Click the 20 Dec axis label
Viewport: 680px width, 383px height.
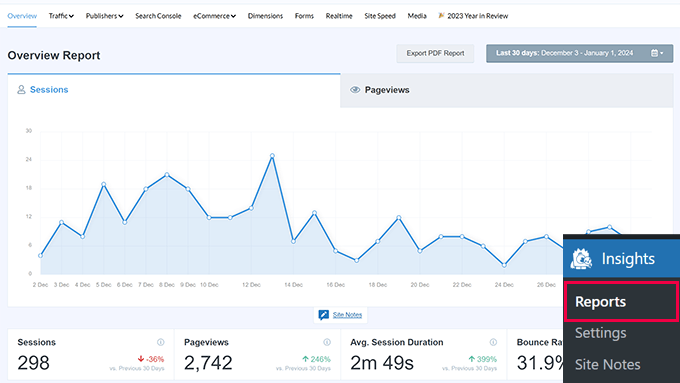click(420, 285)
